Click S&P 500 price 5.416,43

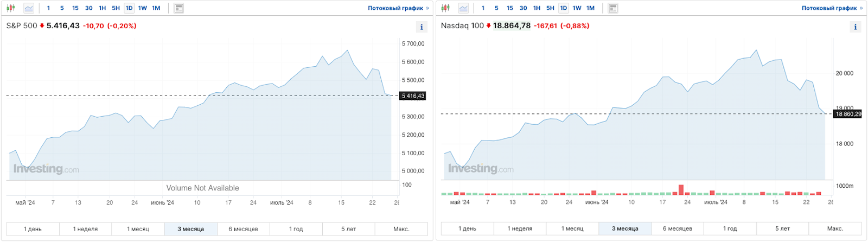(x=63, y=26)
